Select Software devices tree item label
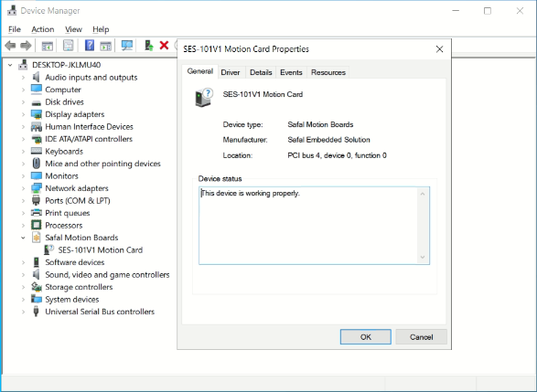The image size is (537, 392). coord(75,262)
